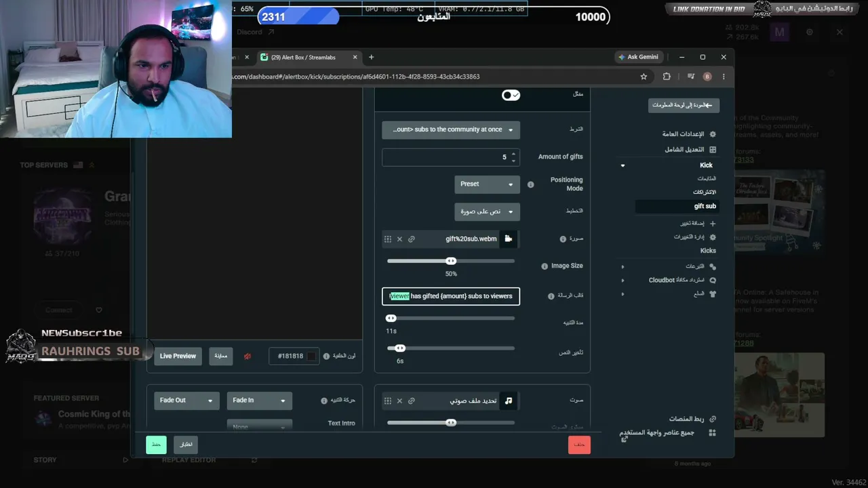
Task: Click the Positioning Mode info icon
Action: click(x=531, y=184)
